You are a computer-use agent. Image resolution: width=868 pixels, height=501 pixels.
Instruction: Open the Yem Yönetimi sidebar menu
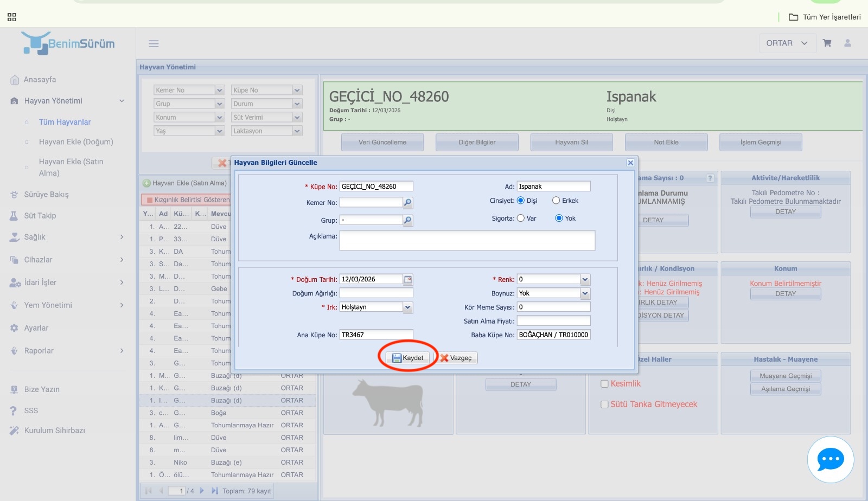coord(68,305)
